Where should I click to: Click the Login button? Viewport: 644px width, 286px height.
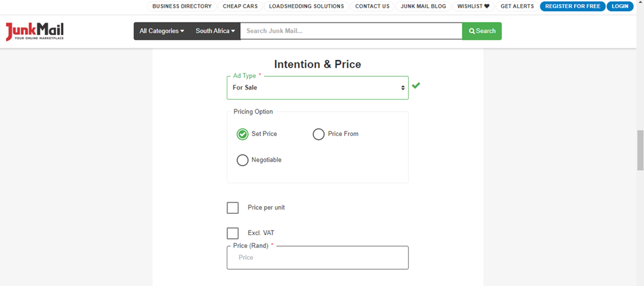click(x=620, y=6)
